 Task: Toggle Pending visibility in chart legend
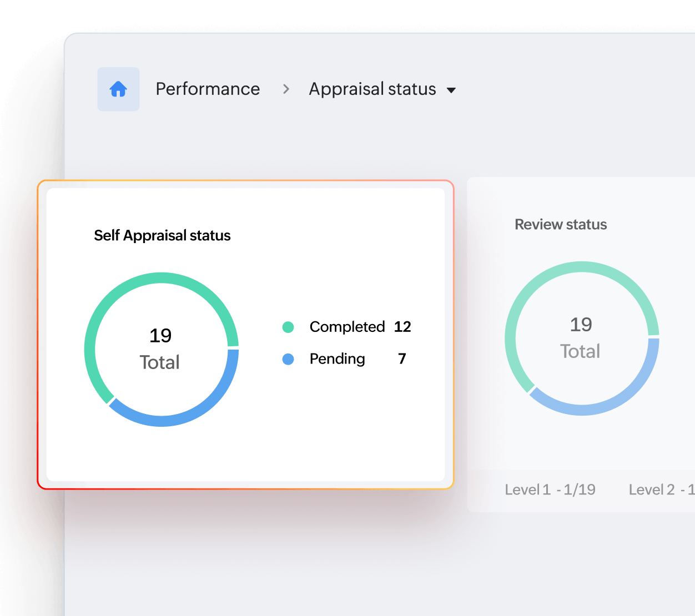coord(336,359)
